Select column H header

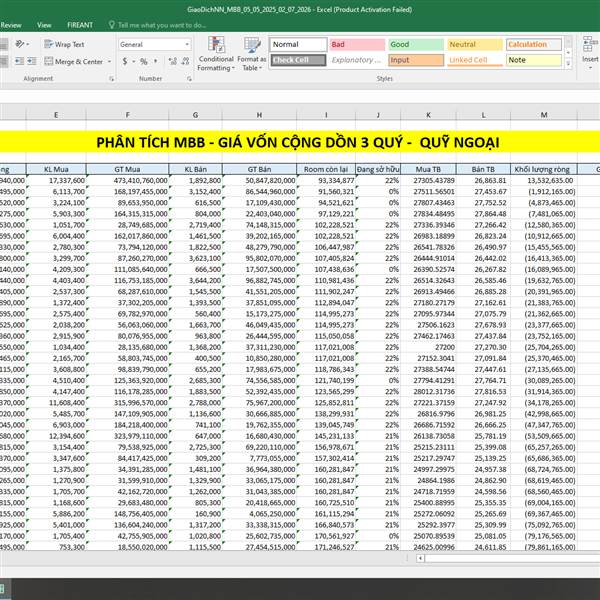tap(259, 115)
